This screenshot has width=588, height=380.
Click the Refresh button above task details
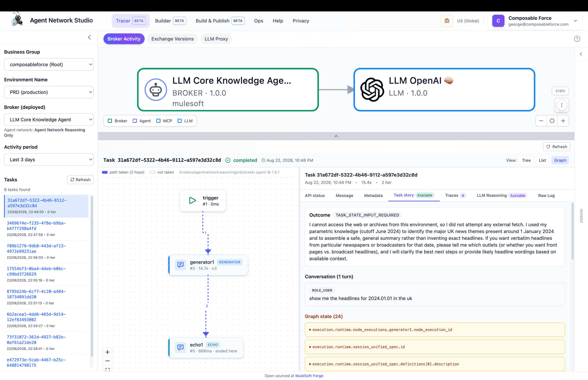pyautogui.click(x=557, y=147)
